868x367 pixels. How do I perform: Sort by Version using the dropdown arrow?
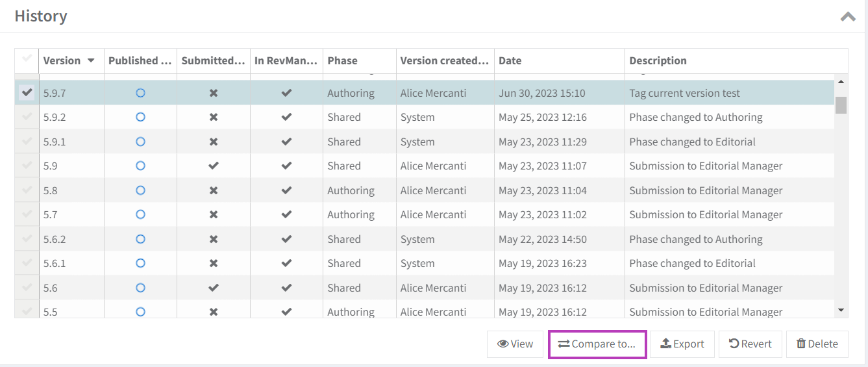[91, 60]
